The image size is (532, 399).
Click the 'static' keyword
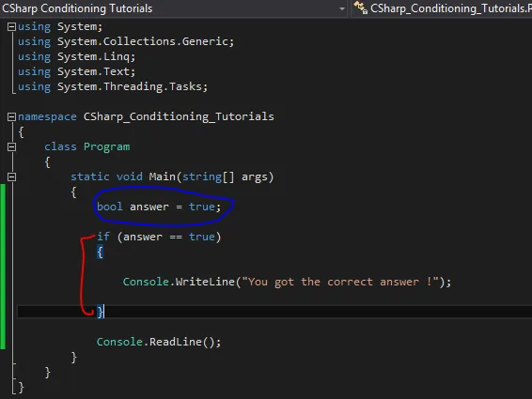90,176
